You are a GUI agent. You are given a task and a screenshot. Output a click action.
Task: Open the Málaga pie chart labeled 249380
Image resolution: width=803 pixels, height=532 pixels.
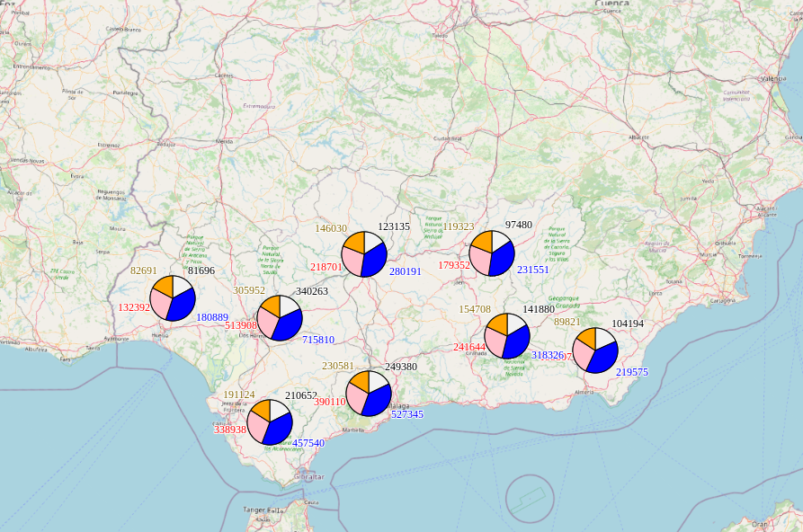tap(369, 394)
